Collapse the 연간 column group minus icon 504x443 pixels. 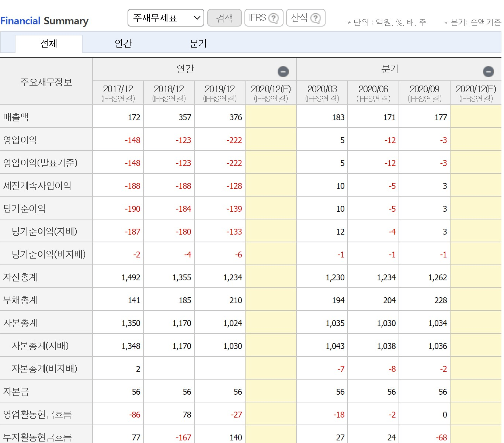click(x=283, y=71)
